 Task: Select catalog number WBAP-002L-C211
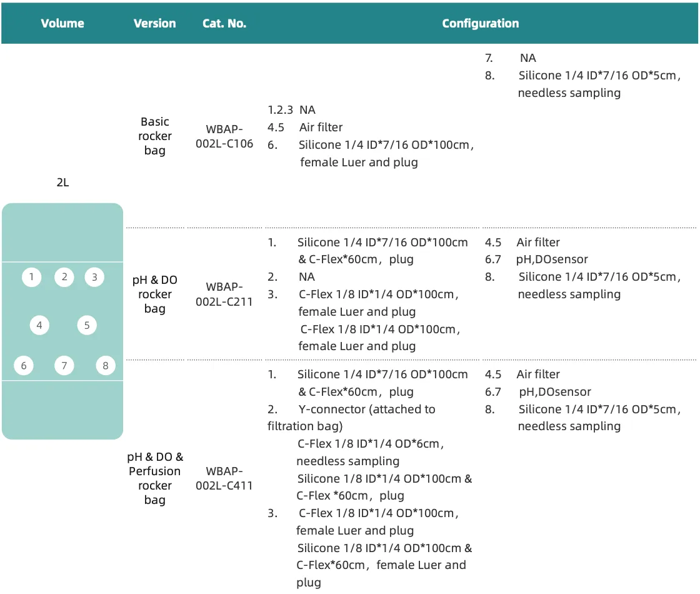pos(224,294)
